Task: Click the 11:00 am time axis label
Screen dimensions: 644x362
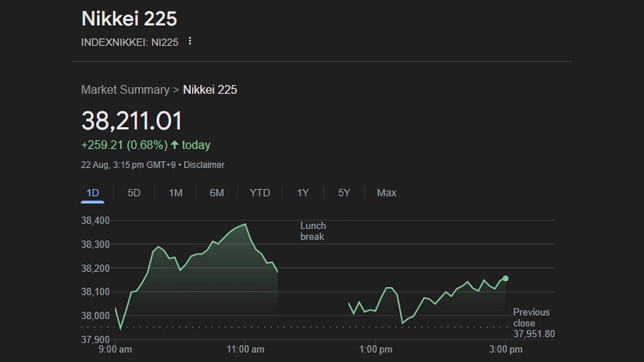Action: click(x=246, y=349)
